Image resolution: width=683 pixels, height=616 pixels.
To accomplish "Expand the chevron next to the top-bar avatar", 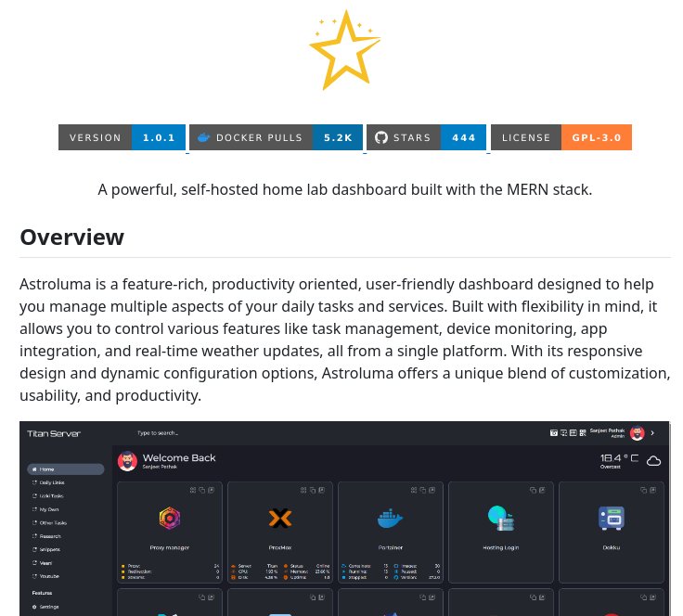I will coord(652,433).
